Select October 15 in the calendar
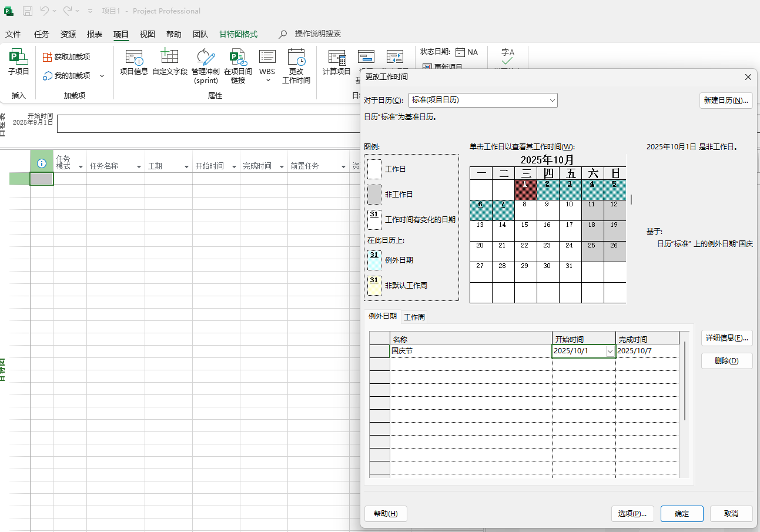The image size is (760, 532). coord(525,231)
